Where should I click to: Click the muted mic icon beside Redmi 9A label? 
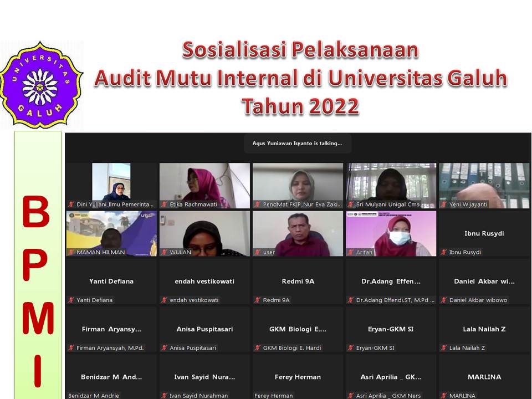pyautogui.click(x=257, y=300)
